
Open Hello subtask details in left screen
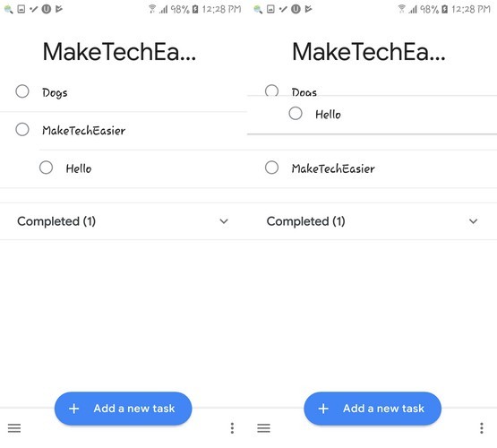[x=79, y=168]
